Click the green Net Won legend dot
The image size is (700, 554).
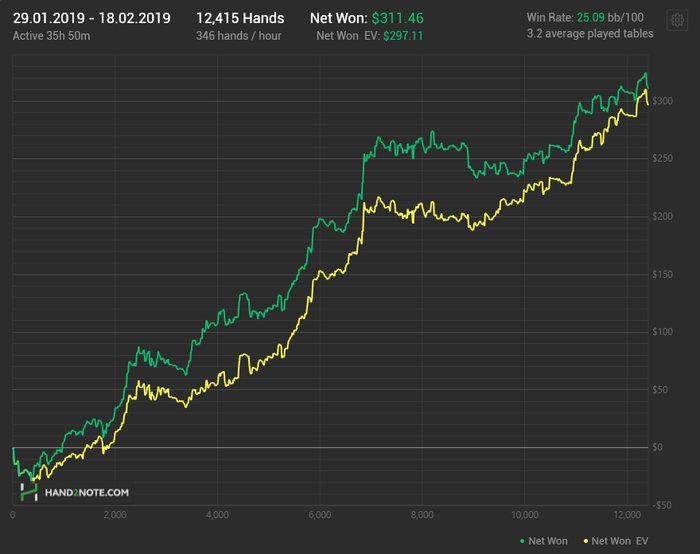tap(522, 541)
